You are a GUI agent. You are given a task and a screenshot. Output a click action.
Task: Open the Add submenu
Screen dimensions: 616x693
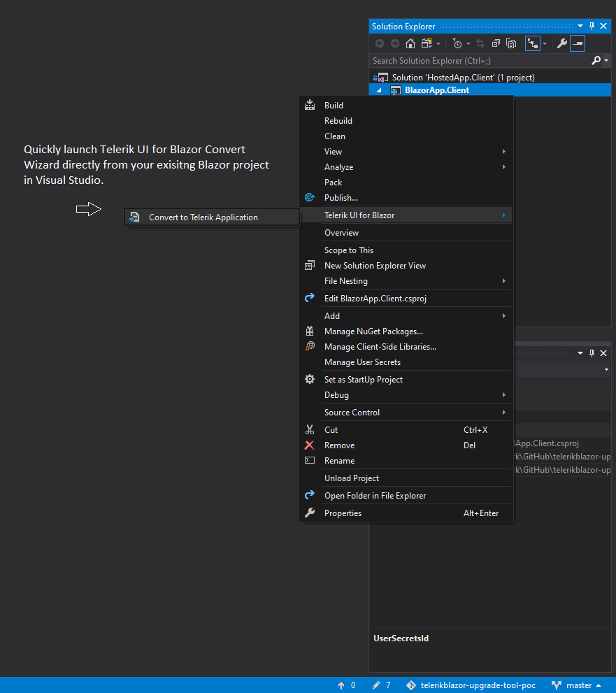(406, 315)
